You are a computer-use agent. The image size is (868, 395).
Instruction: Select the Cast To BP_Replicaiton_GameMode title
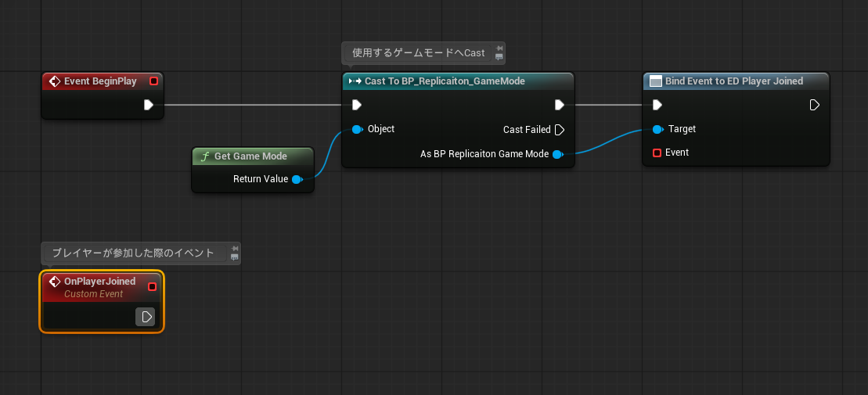point(445,81)
